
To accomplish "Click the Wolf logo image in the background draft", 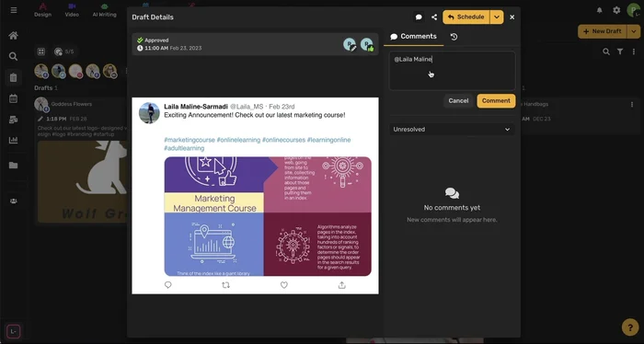I will click(82, 181).
